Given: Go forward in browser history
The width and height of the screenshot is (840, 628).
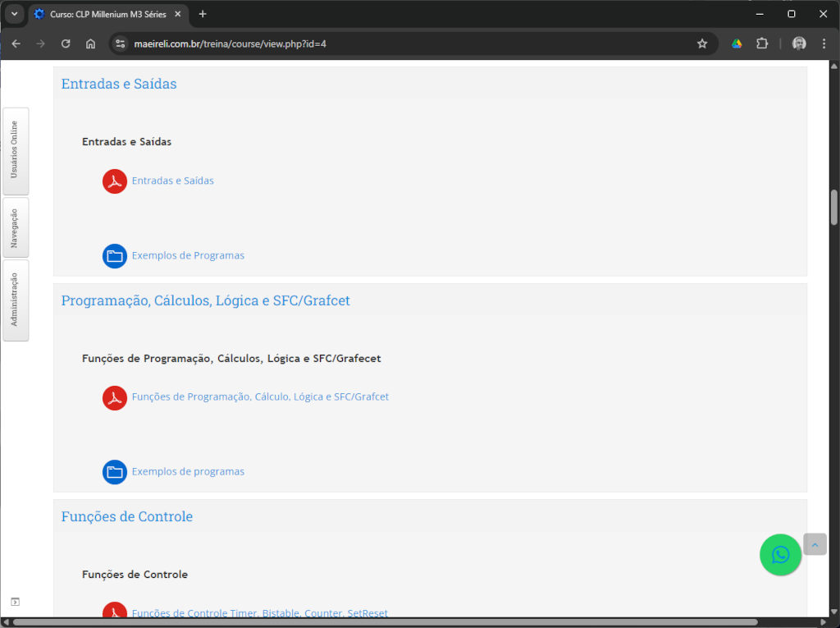Looking at the screenshot, I should (x=41, y=44).
